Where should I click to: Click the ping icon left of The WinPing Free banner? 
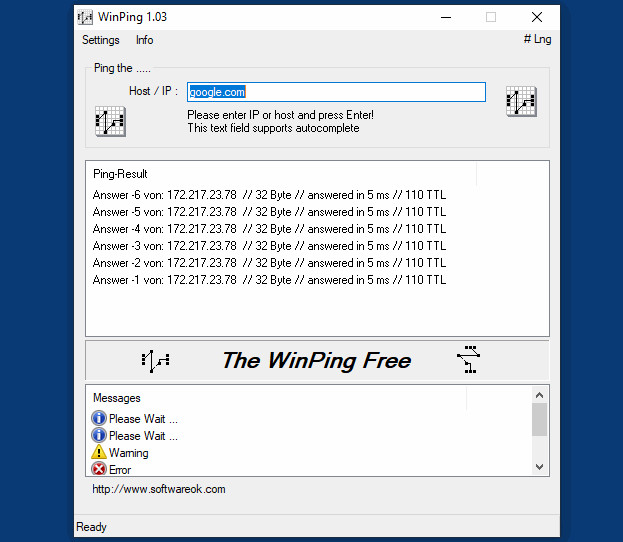click(x=155, y=361)
